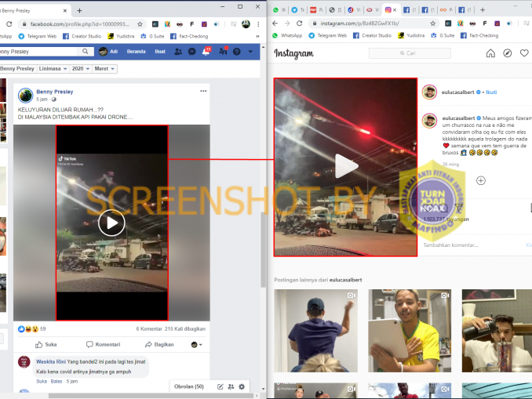Open thumbnail of man in yellow jersey
Screen dimensions: 532x399
410,331
